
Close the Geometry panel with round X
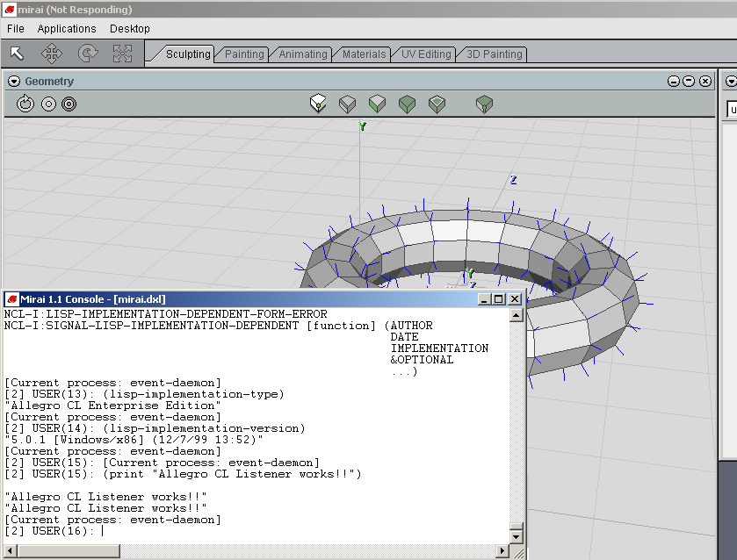click(705, 82)
